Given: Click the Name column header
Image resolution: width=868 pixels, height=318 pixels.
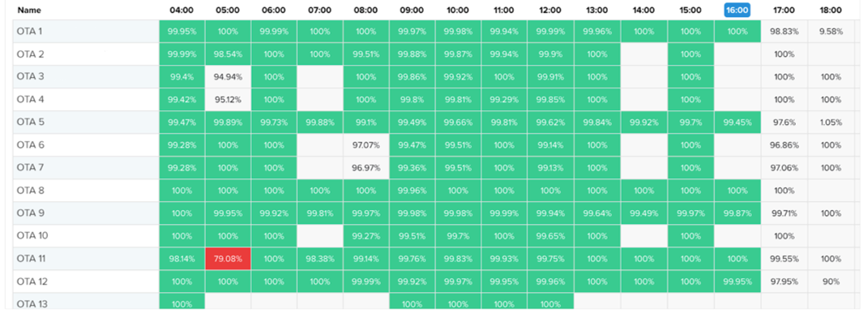Looking at the screenshot, I should 29,10.
